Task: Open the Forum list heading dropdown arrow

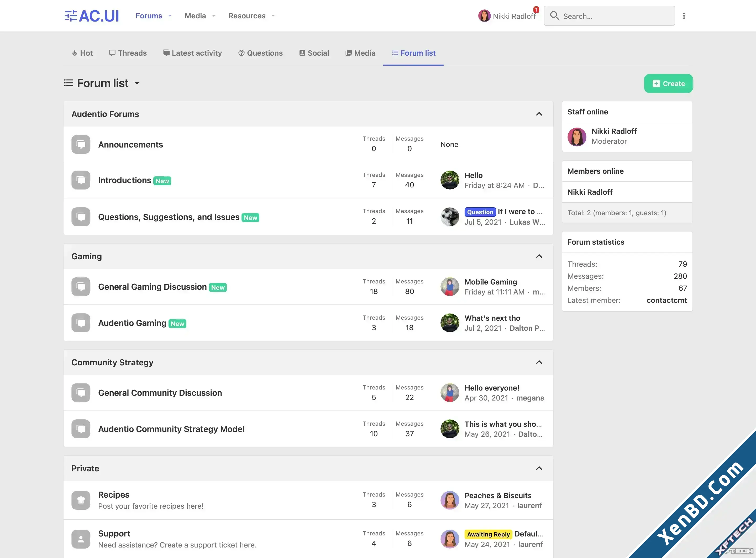Action: [137, 83]
